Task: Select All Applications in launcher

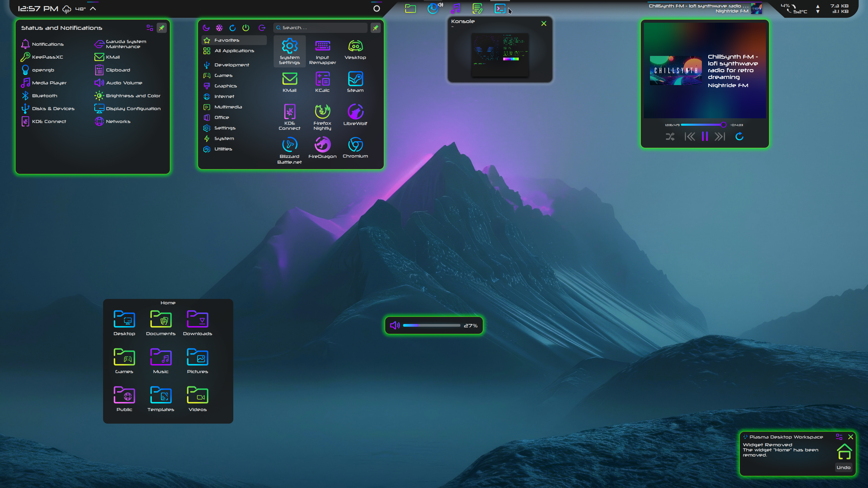Action: click(234, 50)
